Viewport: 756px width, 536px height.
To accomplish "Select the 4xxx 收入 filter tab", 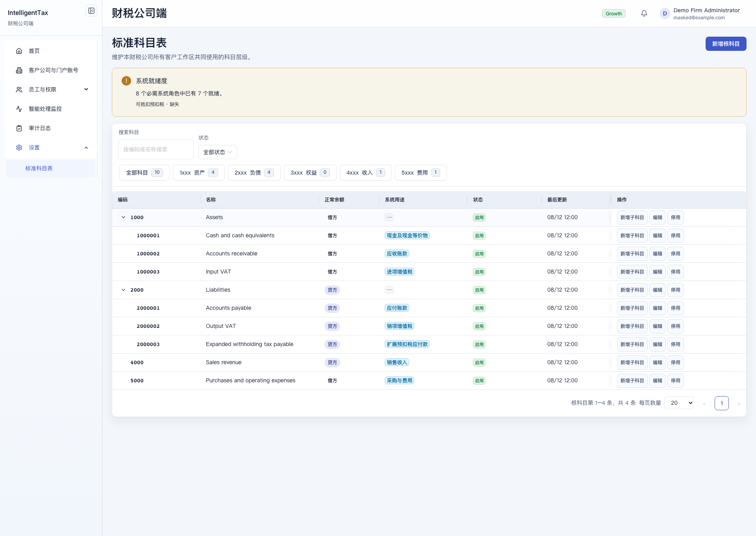I will pos(365,173).
